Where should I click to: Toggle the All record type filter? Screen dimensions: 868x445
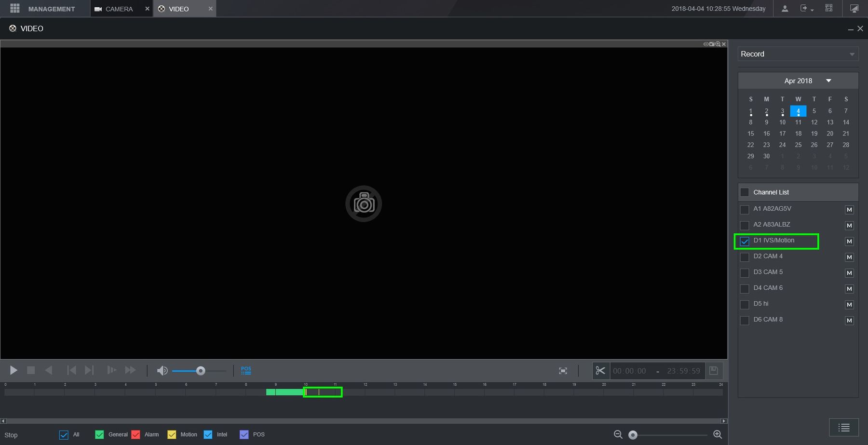click(x=64, y=435)
